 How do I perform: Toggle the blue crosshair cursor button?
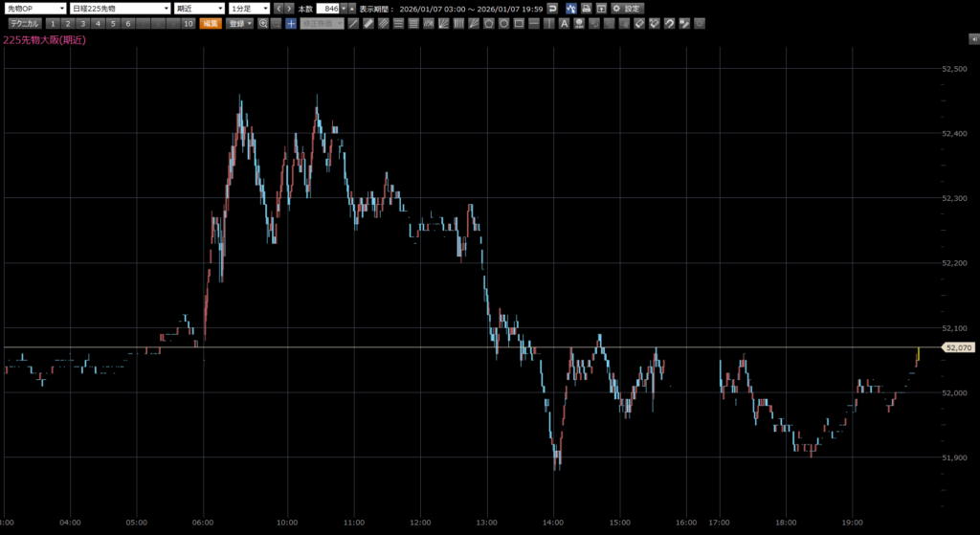point(291,23)
